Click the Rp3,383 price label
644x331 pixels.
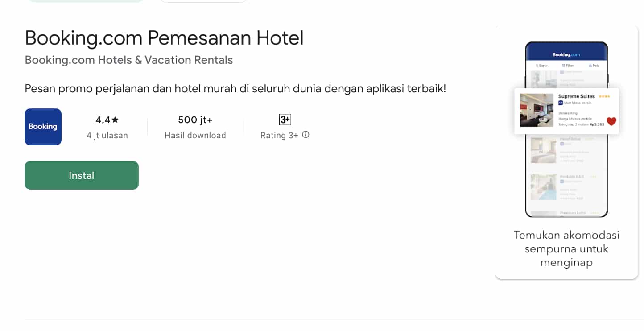coord(598,124)
